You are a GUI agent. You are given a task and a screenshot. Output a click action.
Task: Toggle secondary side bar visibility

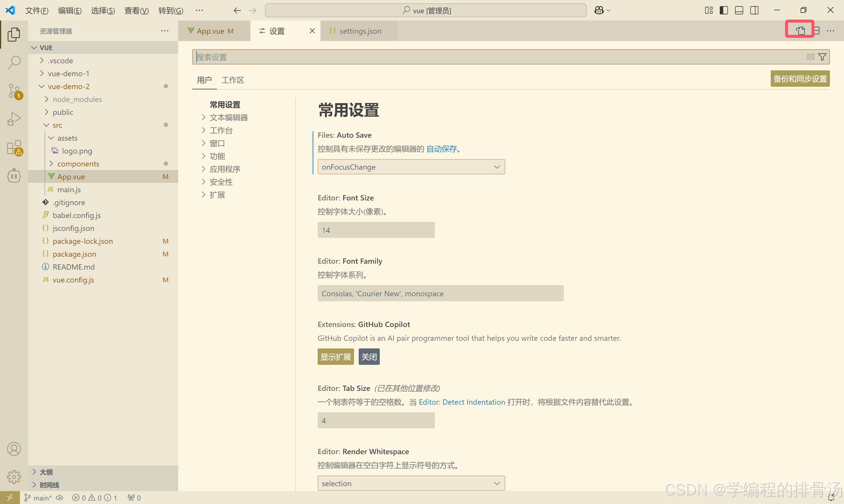(x=754, y=10)
